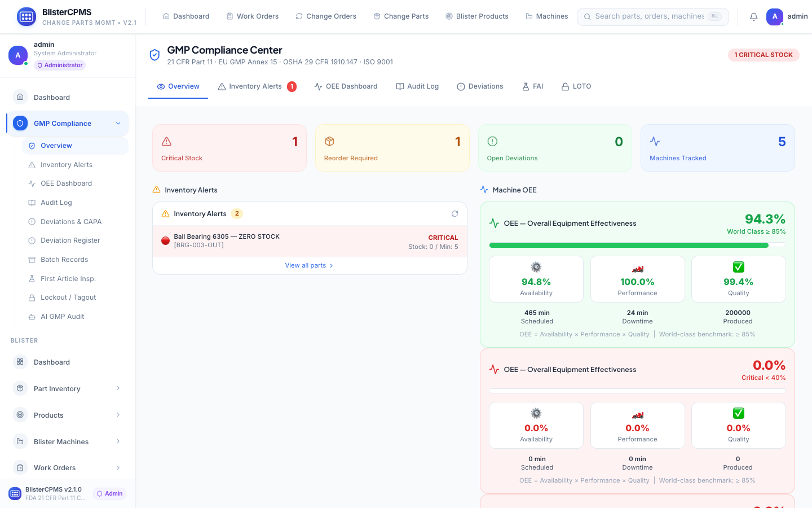The width and height of the screenshot is (812, 508).
Task: Click the BlisterCPMS logo icon
Action: click(x=27, y=17)
